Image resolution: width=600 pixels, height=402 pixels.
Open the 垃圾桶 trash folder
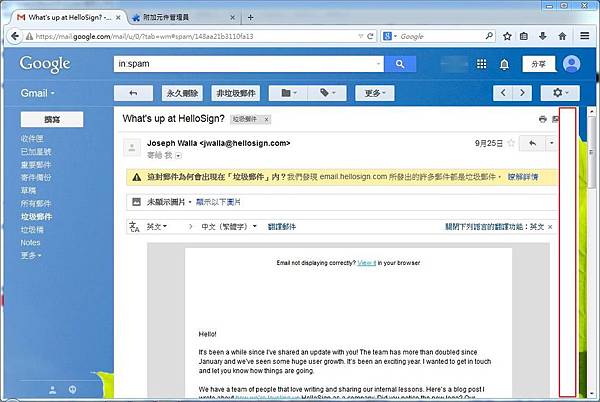click(32, 229)
